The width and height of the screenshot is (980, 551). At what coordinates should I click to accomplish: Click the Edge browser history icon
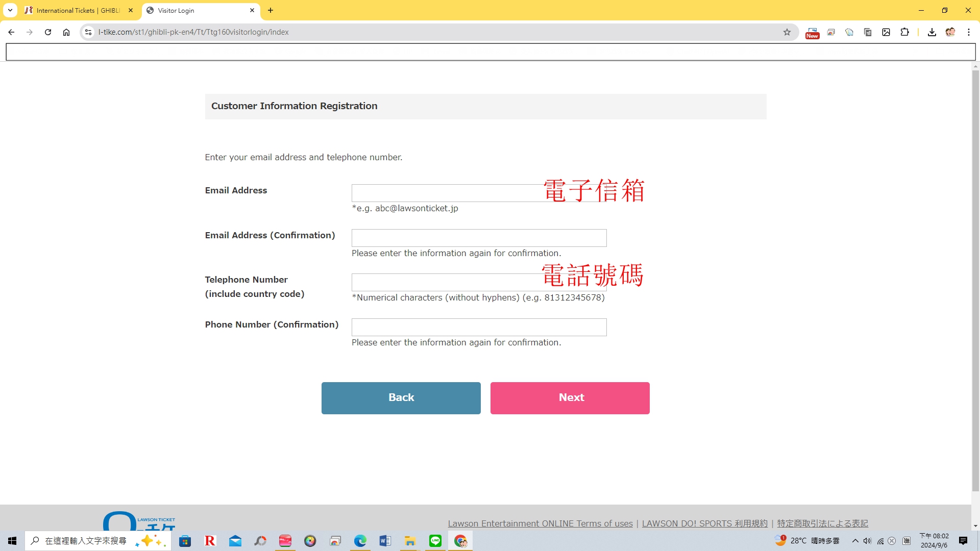830,32
